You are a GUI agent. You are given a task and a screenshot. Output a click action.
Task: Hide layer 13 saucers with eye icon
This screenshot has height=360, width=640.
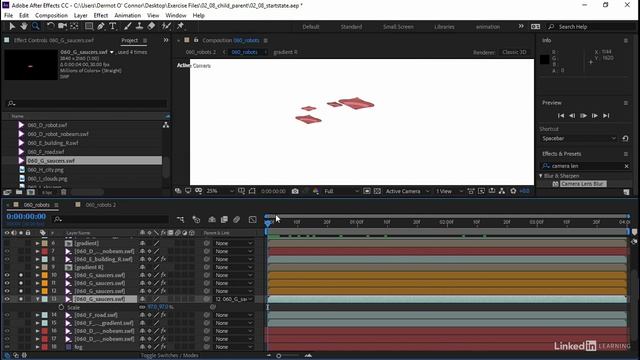(x=7, y=299)
